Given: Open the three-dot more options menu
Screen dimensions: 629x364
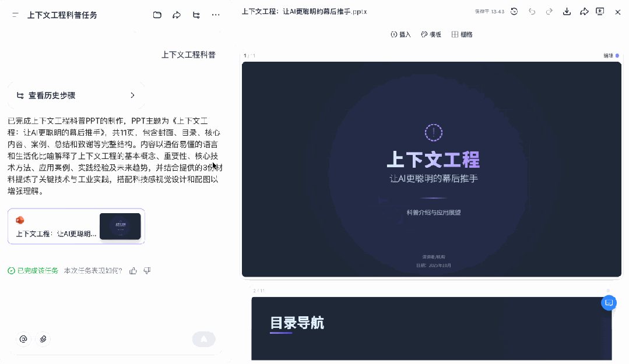Looking at the screenshot, I should pos(216,15).
